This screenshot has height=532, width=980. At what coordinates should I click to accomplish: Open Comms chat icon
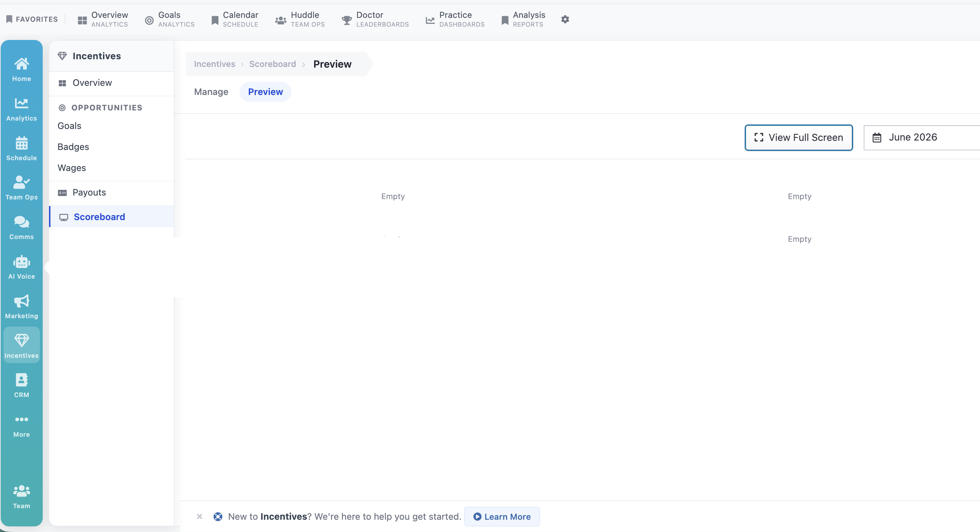pos(21,227)
